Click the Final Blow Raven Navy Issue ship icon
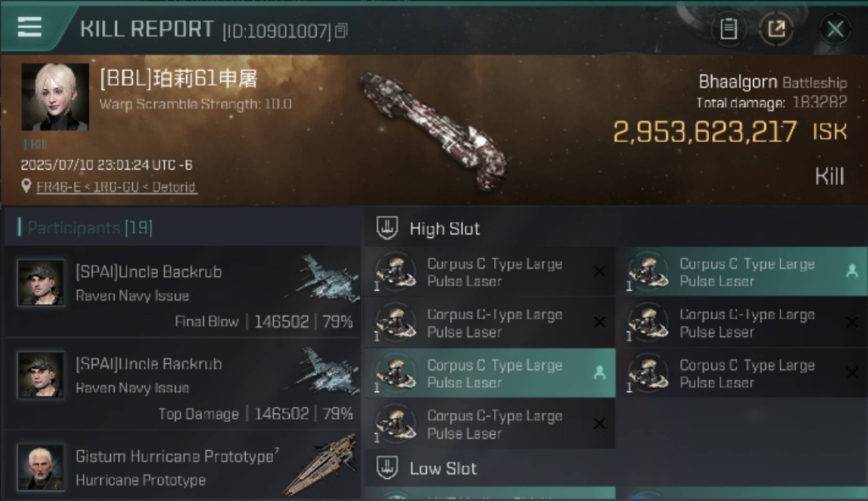 pyautogui.click(x=322, y=277)
